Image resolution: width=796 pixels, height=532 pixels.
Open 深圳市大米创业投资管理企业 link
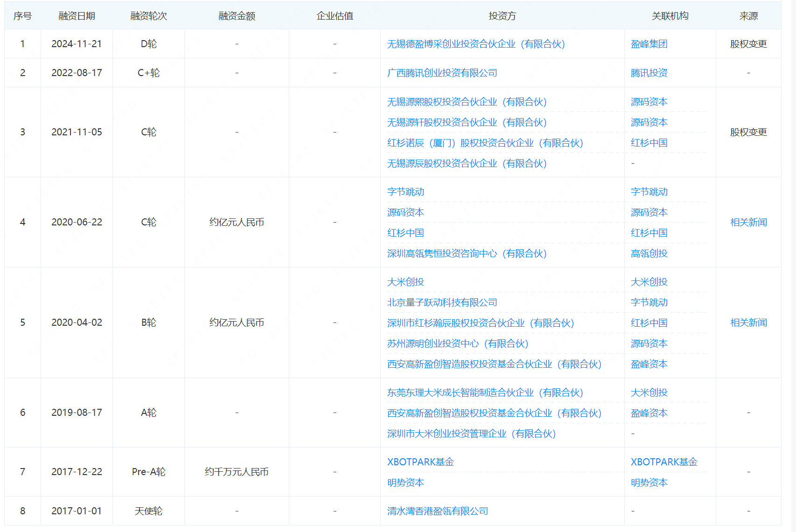[471, 434]
